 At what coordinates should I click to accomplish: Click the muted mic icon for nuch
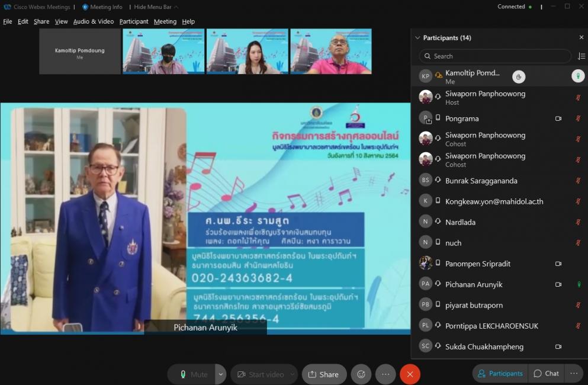579,243
